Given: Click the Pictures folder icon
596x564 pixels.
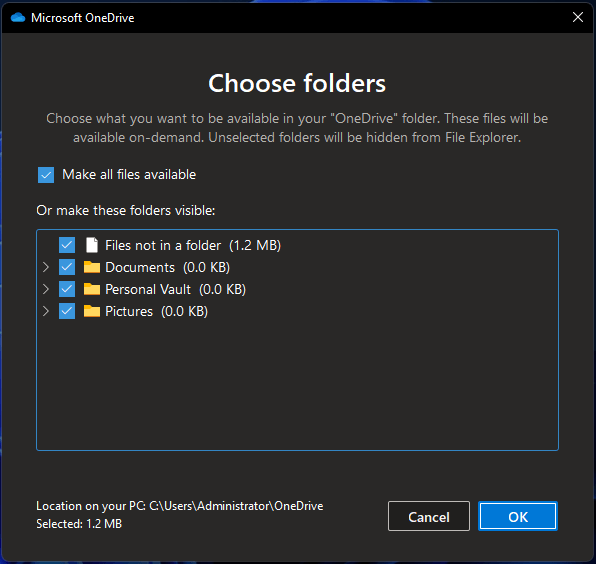Looking at the screenshot, I should tap(92, 311).
